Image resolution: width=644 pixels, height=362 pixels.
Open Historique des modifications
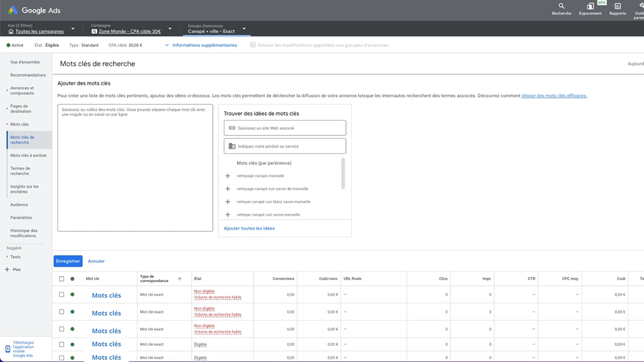[x=23, y=233]
